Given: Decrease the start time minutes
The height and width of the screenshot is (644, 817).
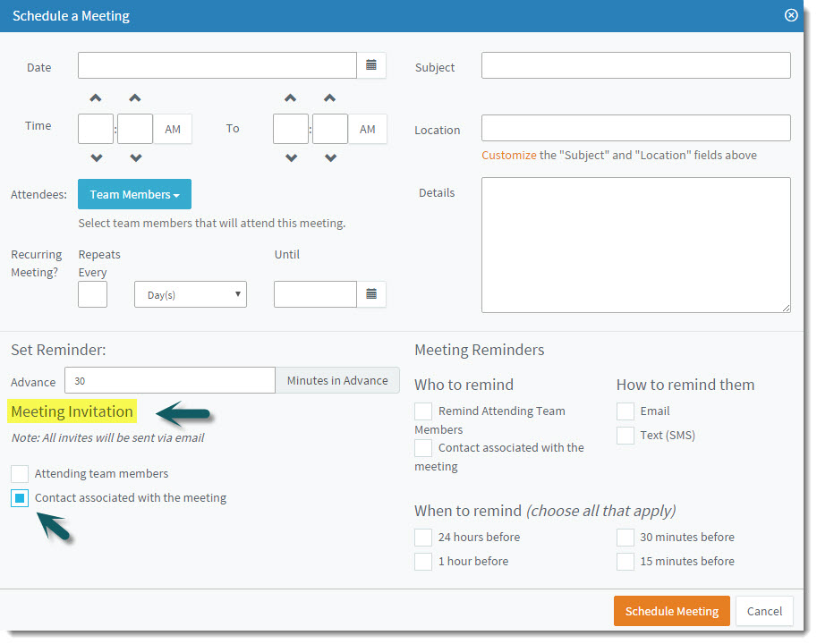Looking at the screenshot, I should pos(136,157).
